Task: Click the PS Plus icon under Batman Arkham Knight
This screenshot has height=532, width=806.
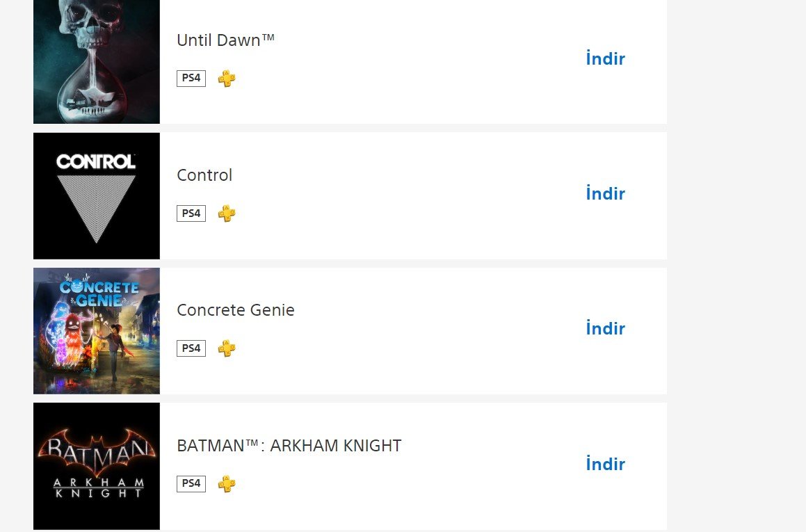Action: coord(226,483)
